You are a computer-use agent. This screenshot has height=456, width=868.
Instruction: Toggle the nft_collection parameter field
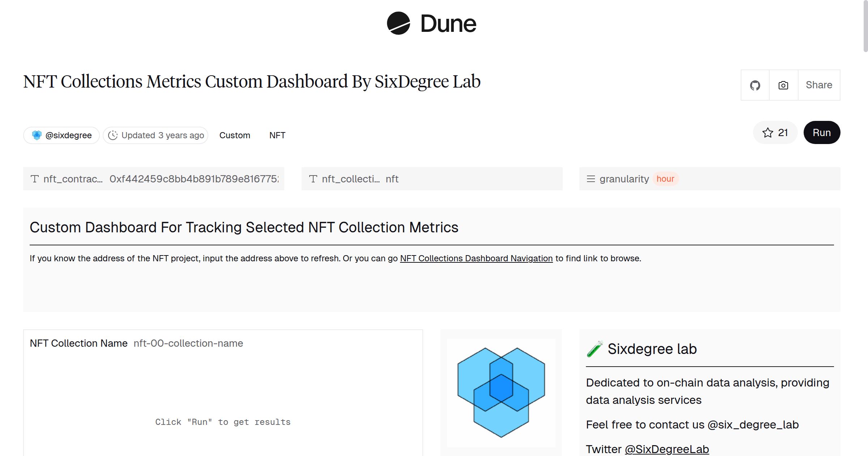(431, 179)
